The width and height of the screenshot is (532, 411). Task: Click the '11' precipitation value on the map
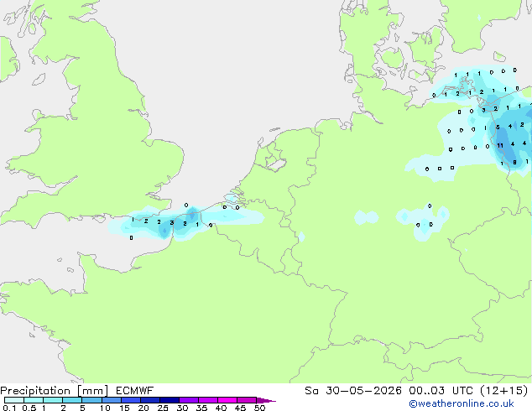point(500,145)
